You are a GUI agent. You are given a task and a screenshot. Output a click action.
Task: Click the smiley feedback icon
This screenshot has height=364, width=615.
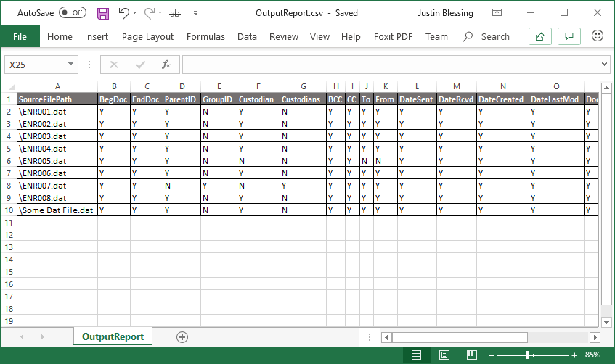(x=598, y=36)
